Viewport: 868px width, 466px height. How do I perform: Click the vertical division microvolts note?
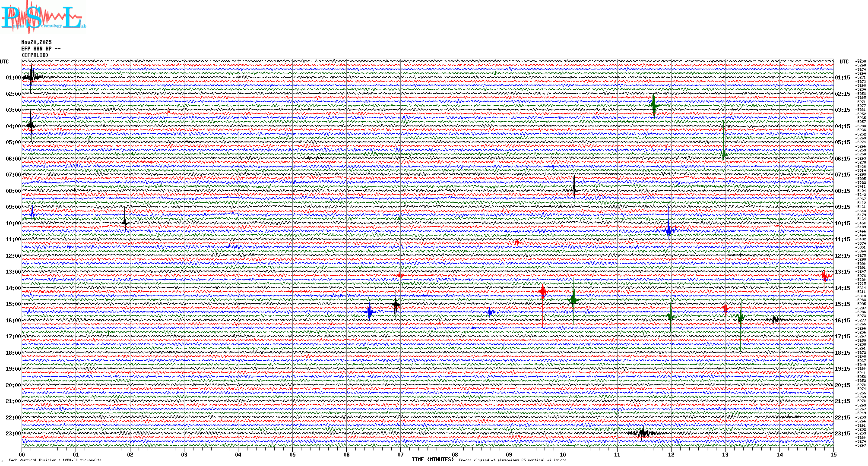click(55, 460)
